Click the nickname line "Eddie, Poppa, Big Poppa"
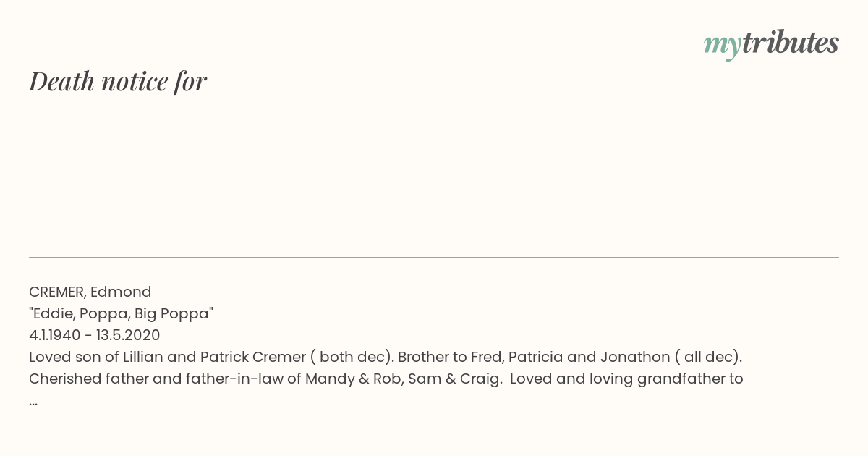Viewport: 868px width, 456px height. click(121, 313)
